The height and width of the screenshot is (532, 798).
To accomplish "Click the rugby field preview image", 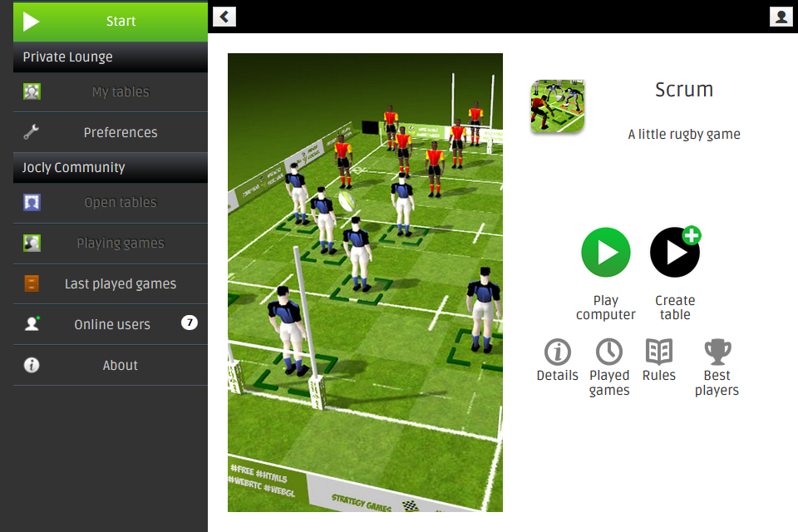I will (x=365, y=283).
